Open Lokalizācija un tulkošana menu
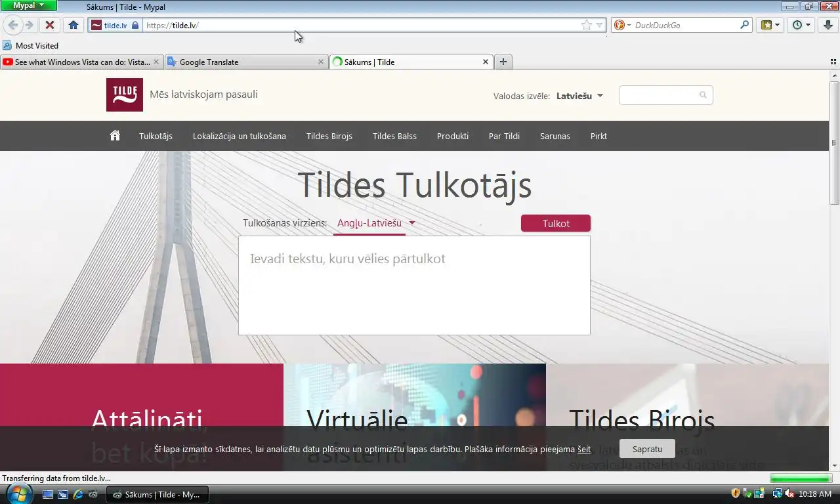 pyautogui.click(x=240, y=136)
